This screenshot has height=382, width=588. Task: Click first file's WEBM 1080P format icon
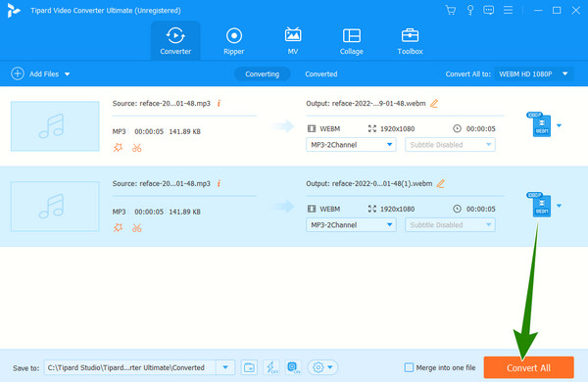(540, 124)
